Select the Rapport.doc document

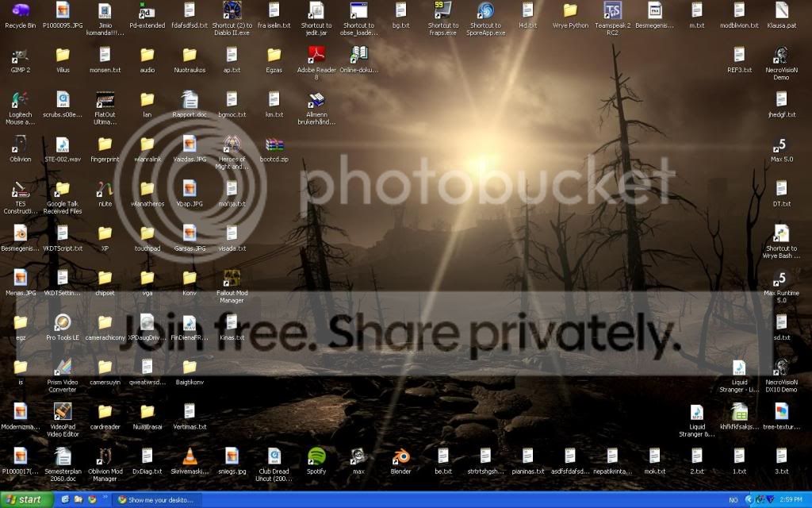click(190, 100)
